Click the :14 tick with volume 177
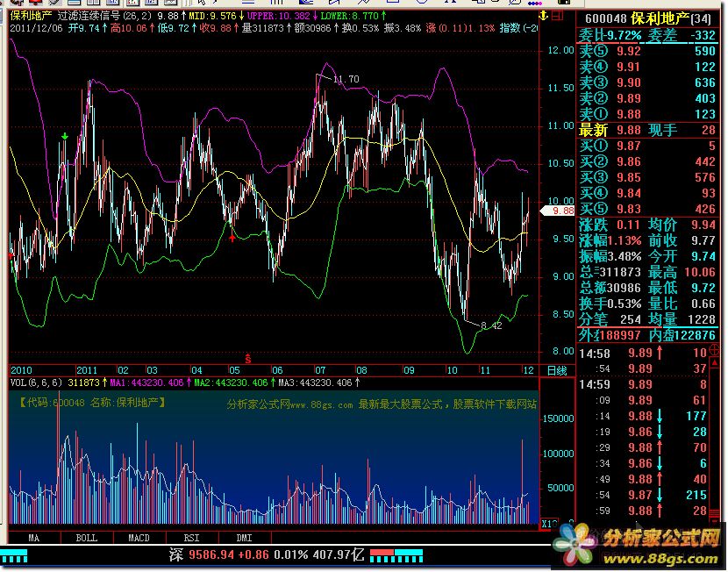The image size is (728, 572). [650, 416]
